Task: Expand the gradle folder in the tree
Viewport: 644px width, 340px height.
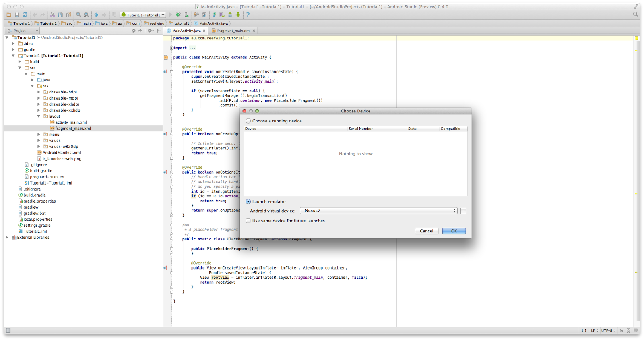Action: pos(13,50)
